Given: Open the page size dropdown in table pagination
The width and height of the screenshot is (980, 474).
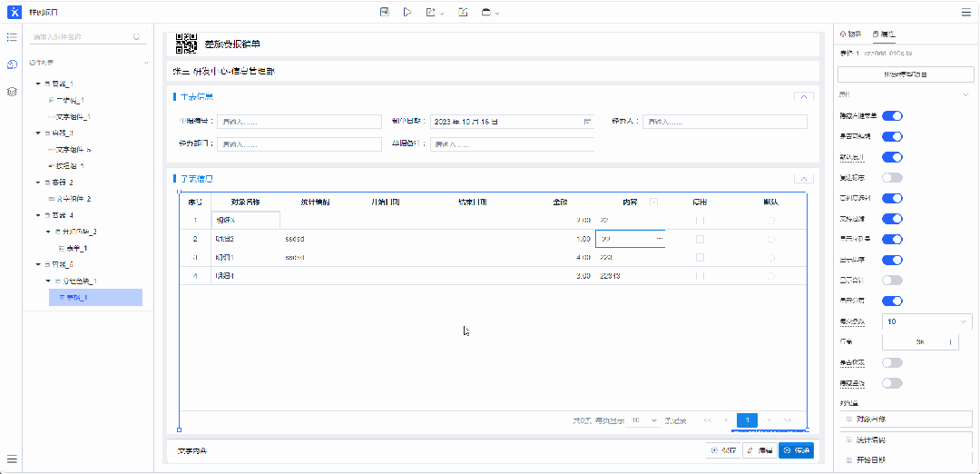Looking at the screenshot, I should (x=643, y=420).
